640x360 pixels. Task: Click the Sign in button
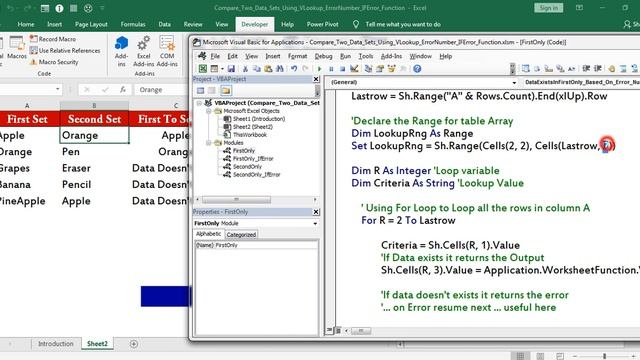click(548, 8)
